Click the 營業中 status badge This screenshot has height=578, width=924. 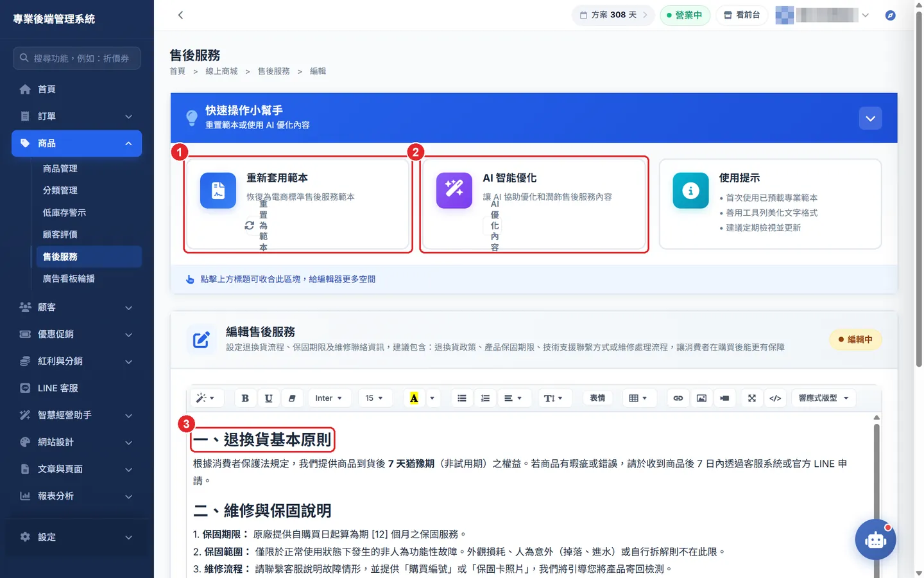[685, 15]
